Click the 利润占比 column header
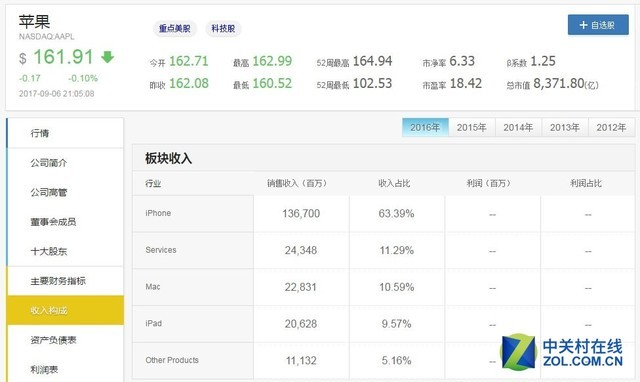Screen dimensions: 640x382 [586, 184]
